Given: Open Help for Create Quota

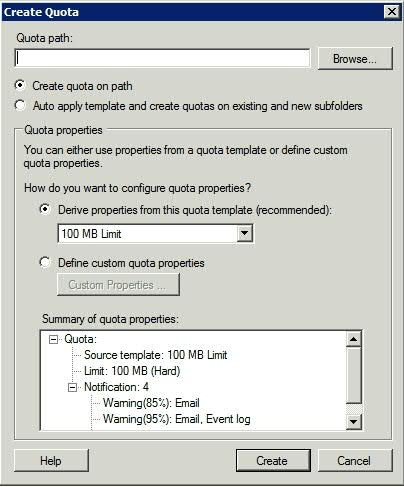Looking at the screenshot, I should click(51, 461).
